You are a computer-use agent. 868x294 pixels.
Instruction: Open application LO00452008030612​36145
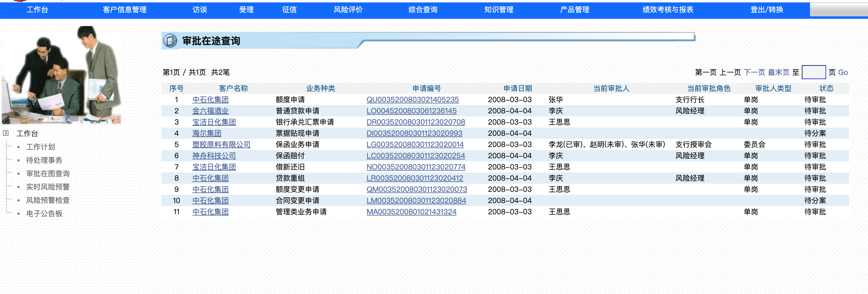[x=412, y=111]
